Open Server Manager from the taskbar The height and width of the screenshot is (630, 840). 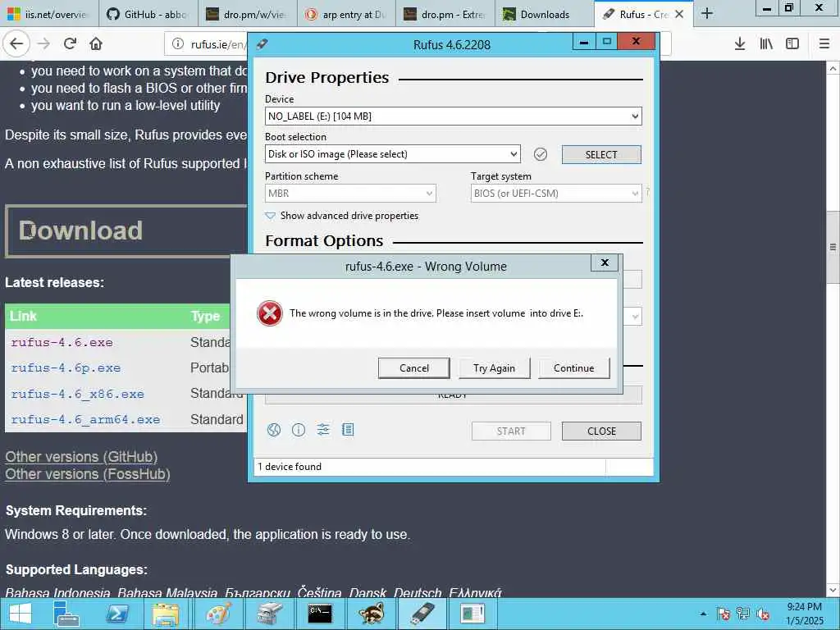[x=67, y=614]
